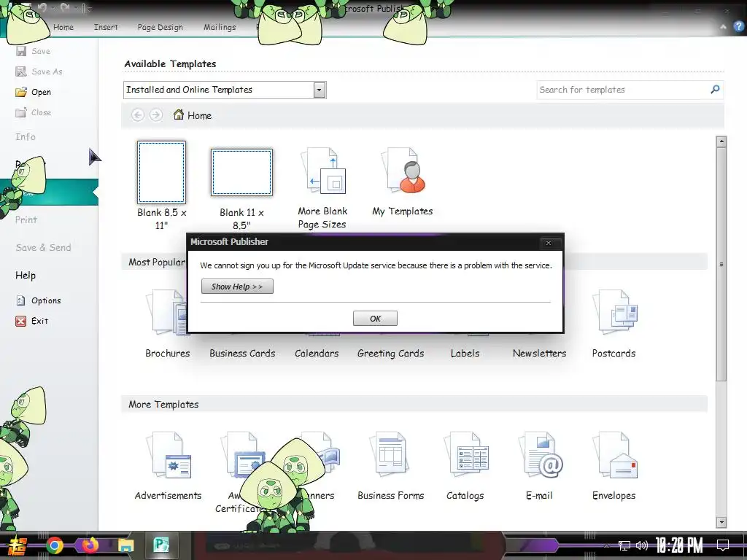747x560 pixels.
Task: Click the scrollbar up arrow
Action: click(721, 141)
